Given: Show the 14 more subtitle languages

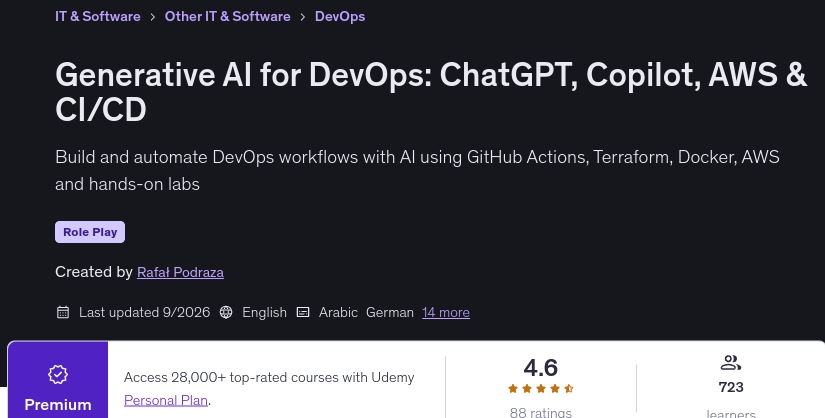Looking at the screenshot, I should point(446,312).
